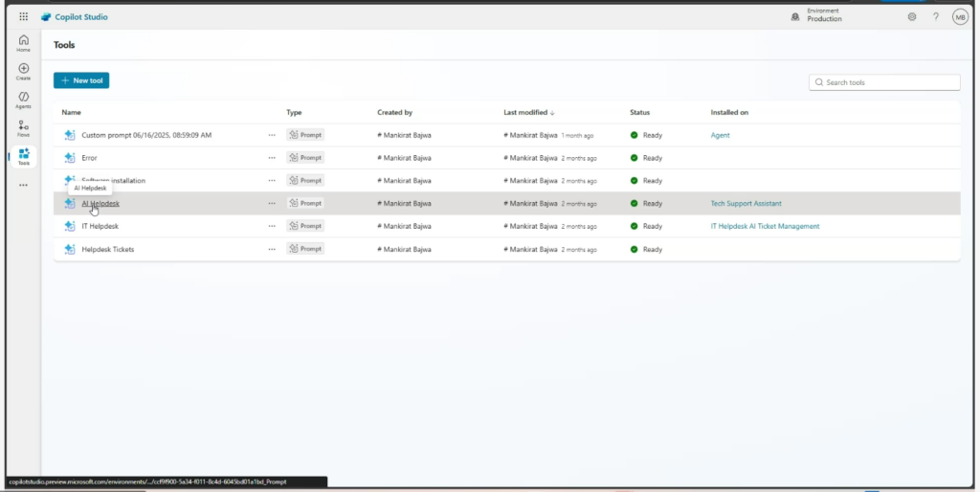Open the Custom prompt 06/16/2025 tool

[146, 135]
